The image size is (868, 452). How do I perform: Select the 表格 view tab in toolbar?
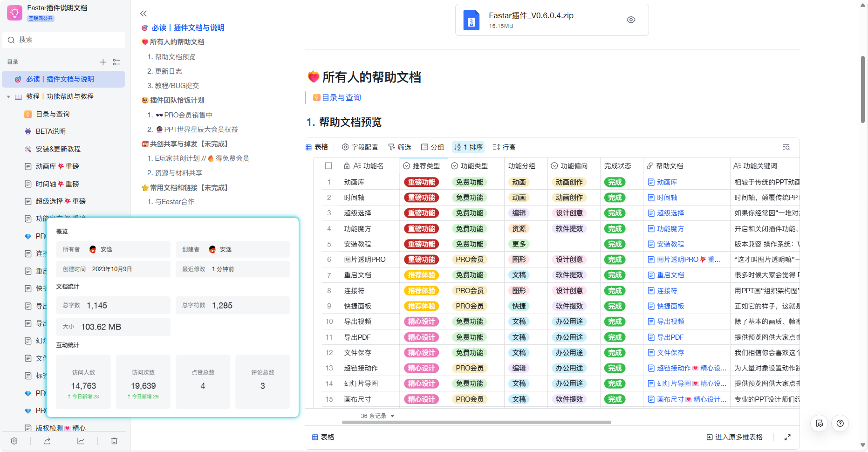(317, 147)
